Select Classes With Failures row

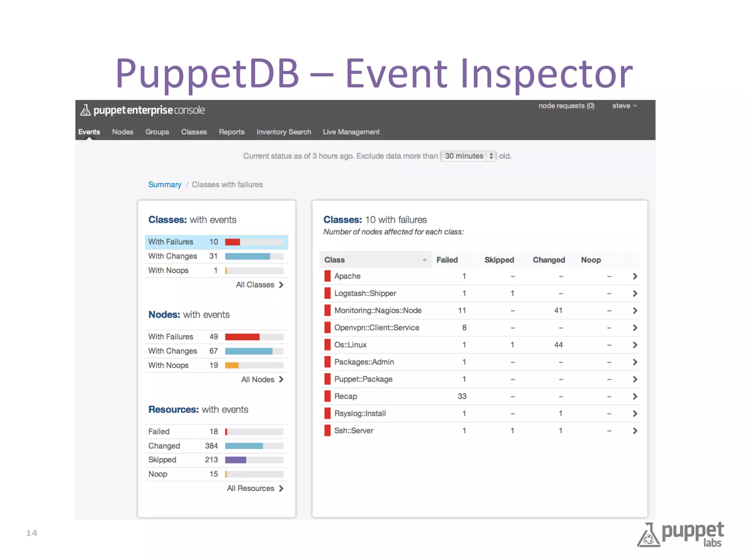point(216,242)
